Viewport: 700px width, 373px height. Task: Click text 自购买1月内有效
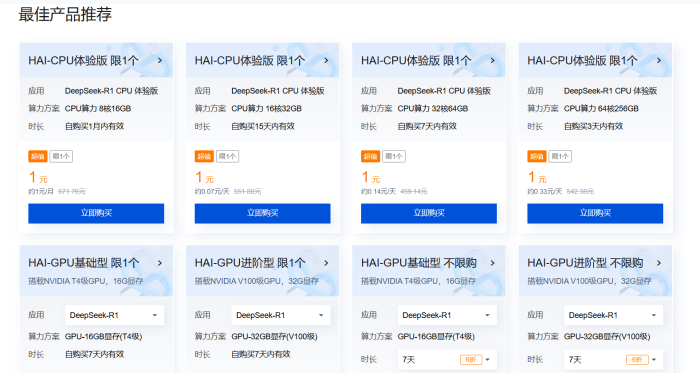pyautogui.click(x=95, y=126)
